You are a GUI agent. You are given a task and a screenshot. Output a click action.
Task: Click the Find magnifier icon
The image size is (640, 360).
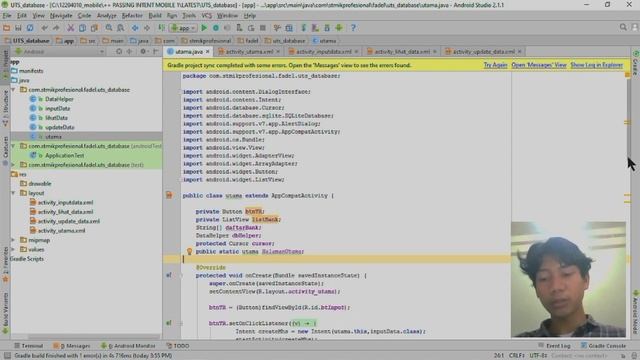(x=109, y=28)
